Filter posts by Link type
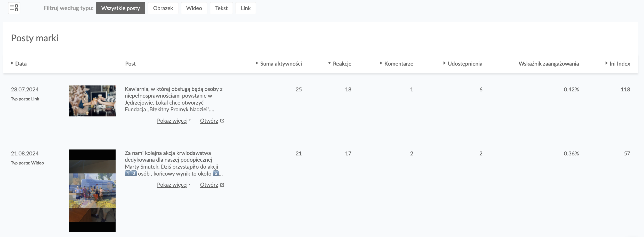Image resolution: width=644 pixels, height=237 pixels. point(245,8)
